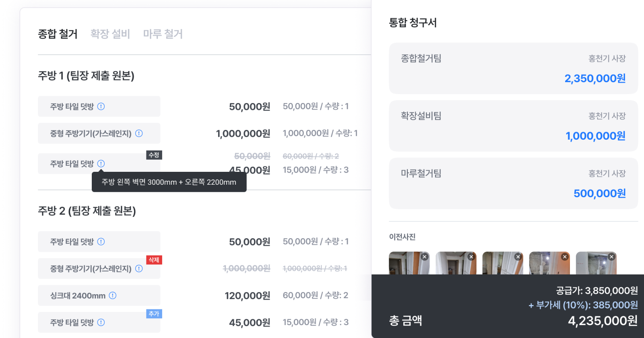644x338 pixels.
Task: Remove the first 이전사진 photo
Action: pyautogui.click(x=424, y=257)
